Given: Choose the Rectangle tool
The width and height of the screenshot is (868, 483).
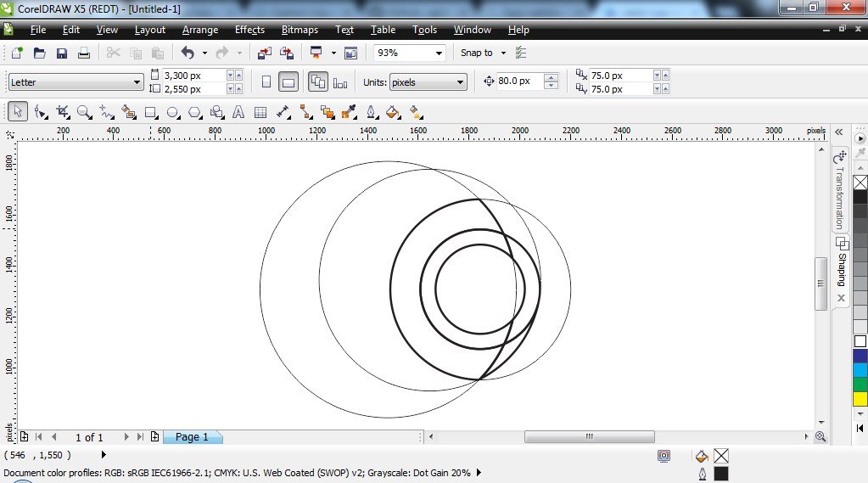Looking at the screenshot, I should (150, 112).
